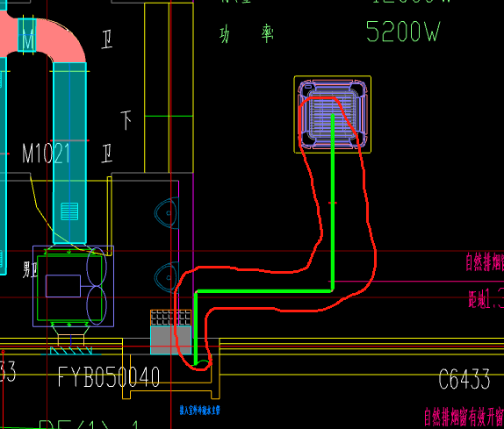Click the '男卫' label beside the fan unit
The image size is (504, 429).
[x=31, y=269]
